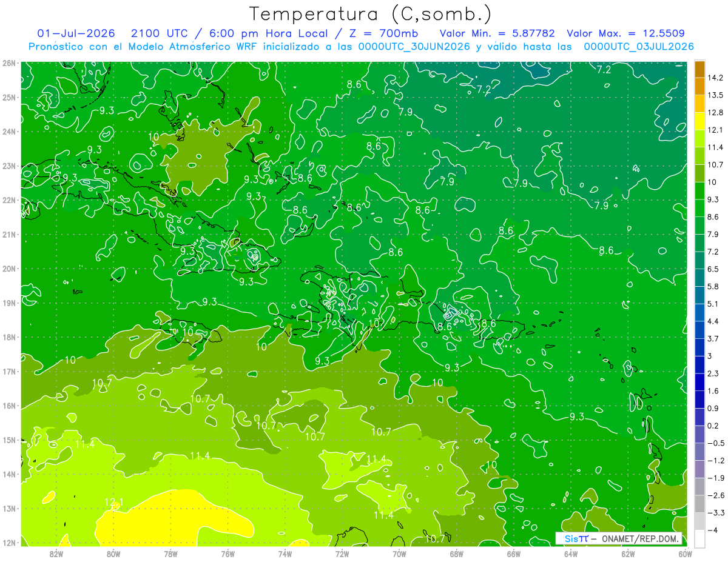The height and width of the screenshot is (562, 728).
Task: Click the colorbar label "0.9"
Action: click(713, 408)
